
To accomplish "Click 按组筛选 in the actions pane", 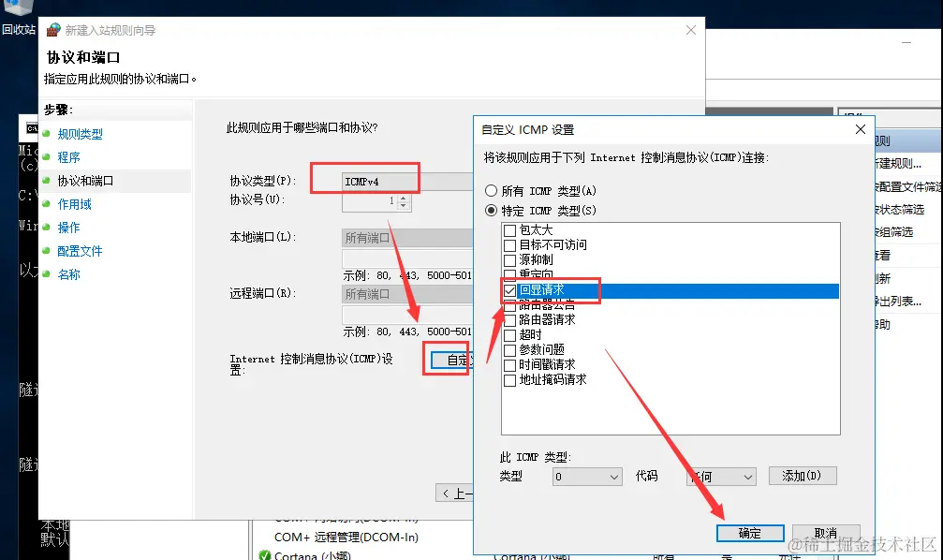I will click(894, 231).
